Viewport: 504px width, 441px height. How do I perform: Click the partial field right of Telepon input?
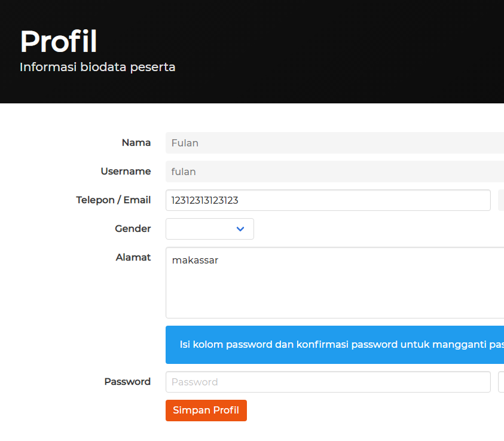(501, 200)
